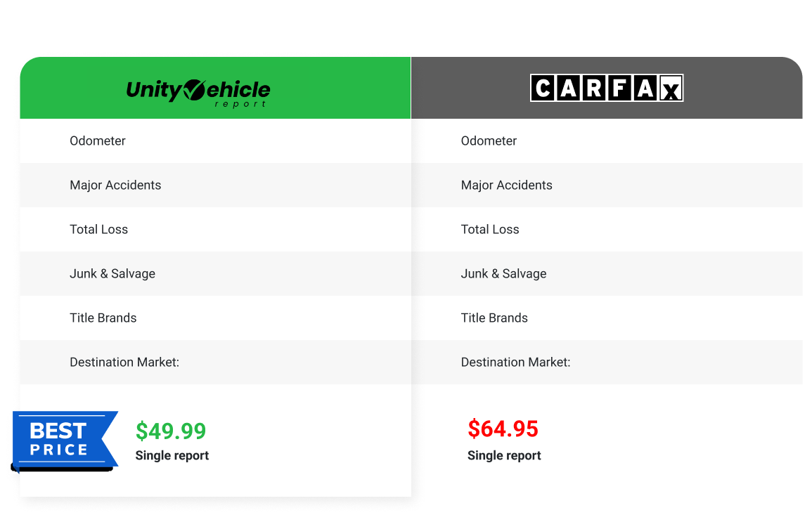Select Major Accidents in Unity Vehicle column
Image resolution: width=812 pixels, height=515 pixels.
pos(115,185)
